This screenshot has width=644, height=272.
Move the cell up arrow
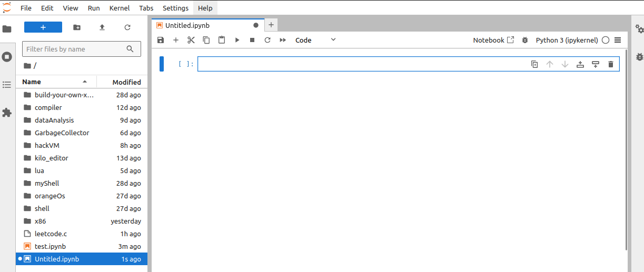point(550,64)
